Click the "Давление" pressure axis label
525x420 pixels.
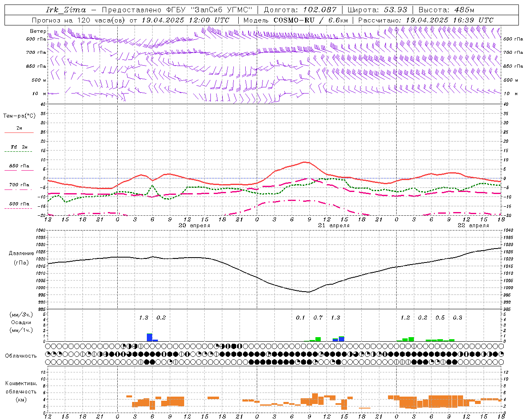coord(21,253)
